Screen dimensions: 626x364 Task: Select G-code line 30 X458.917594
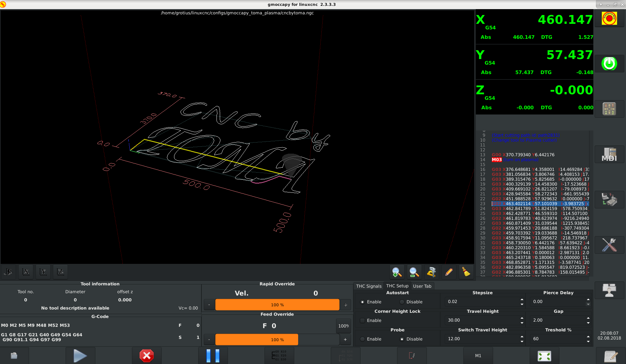coord(540,238)
